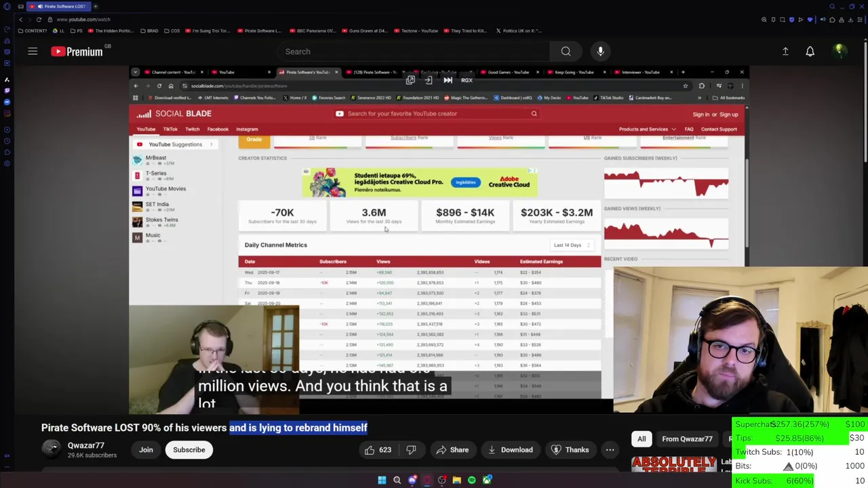
Task: Open Windows taskbar search
Action: click(397, 481)
